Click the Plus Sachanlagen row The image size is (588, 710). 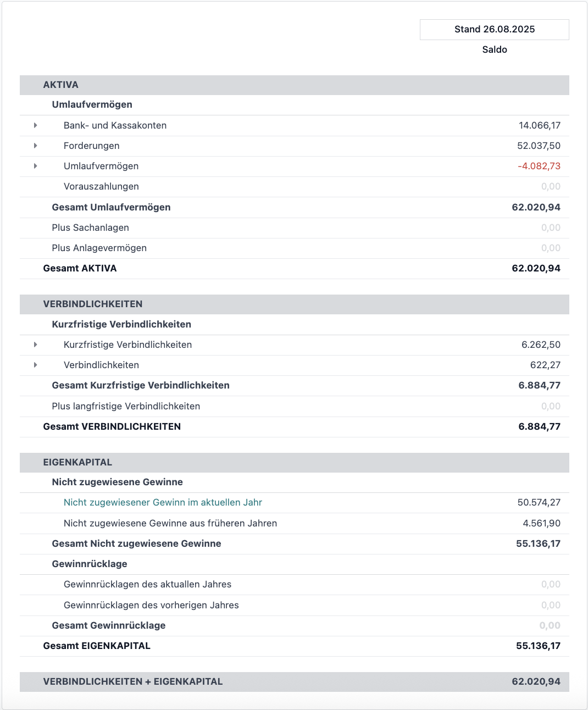[x=91, y=228]
